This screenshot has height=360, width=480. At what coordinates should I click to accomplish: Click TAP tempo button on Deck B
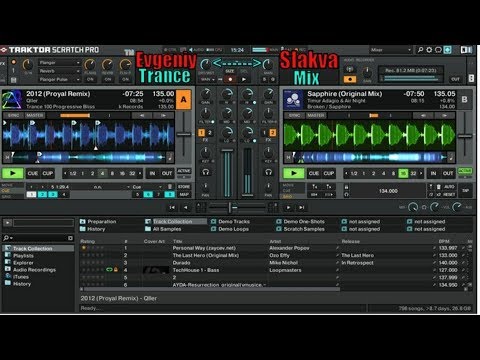tap(466, 191)
